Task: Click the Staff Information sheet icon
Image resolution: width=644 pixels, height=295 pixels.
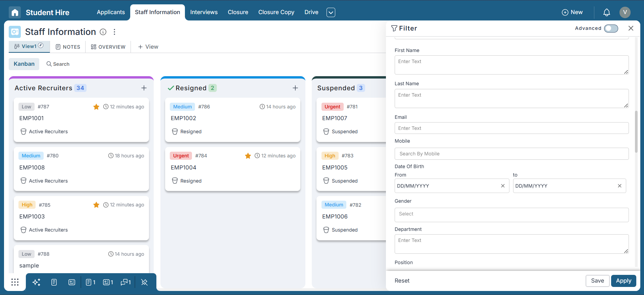Action: point(15,32)
